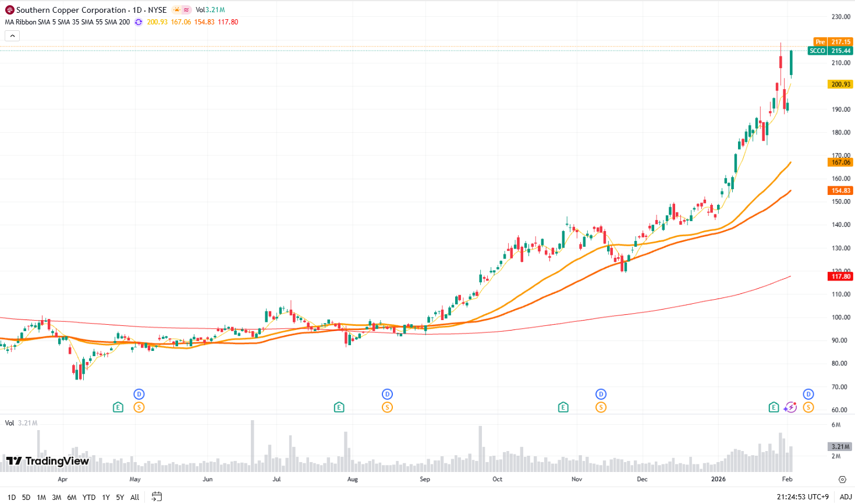Viewport: 855px width, 504px height.
Task: Click the Feb label on time axis
Action: 787,480
